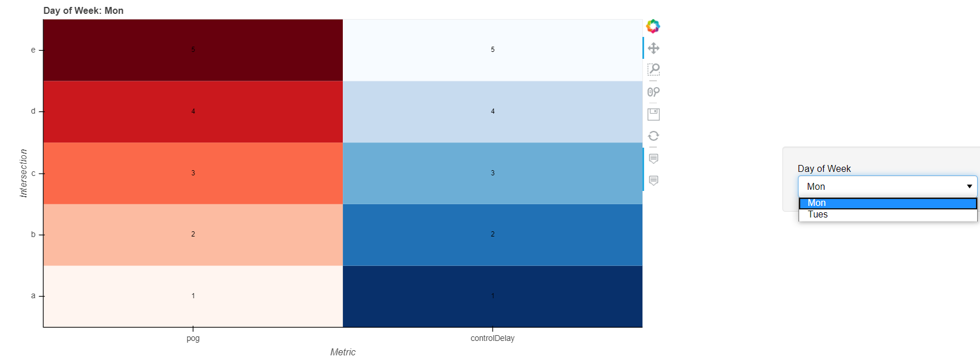Reset the plot view
The height and width of the screenshot is (364, 980).
pyautogui.click(x=653, y=136)
